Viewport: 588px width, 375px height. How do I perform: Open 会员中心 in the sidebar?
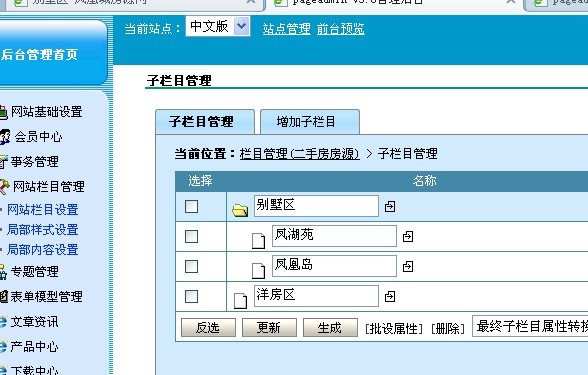pos(38,137)
